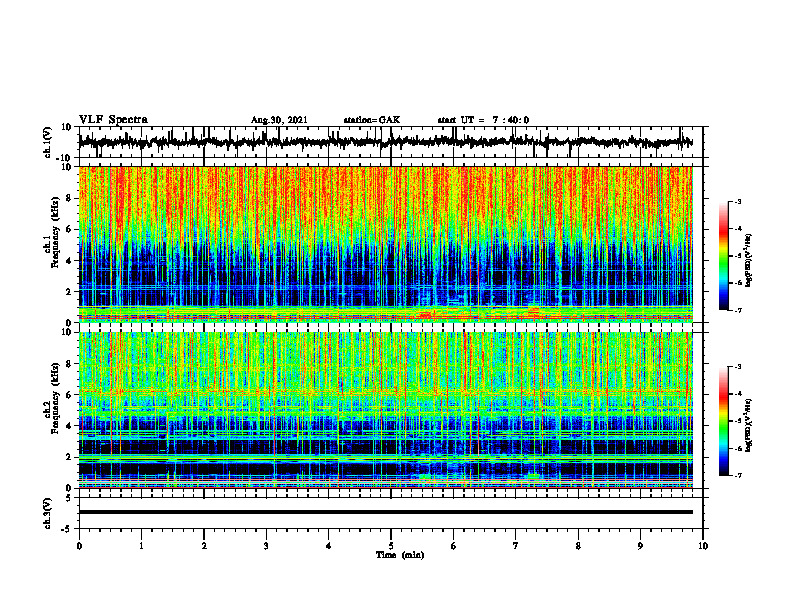Click time axis tick label "6"
Screen dimensions: 792x612
point(454,546)
